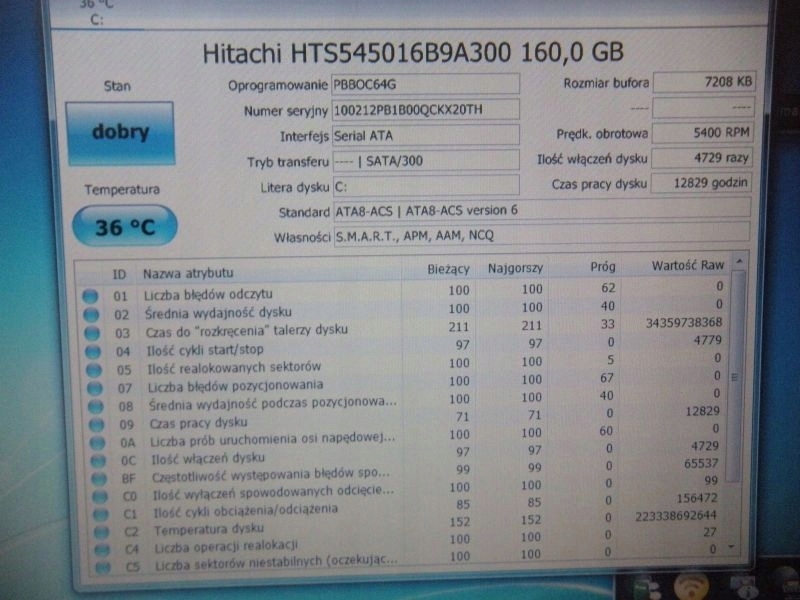Click the Litera dysku field
The width and height of the screenshot is (800, 600).
tap(426, 186)
